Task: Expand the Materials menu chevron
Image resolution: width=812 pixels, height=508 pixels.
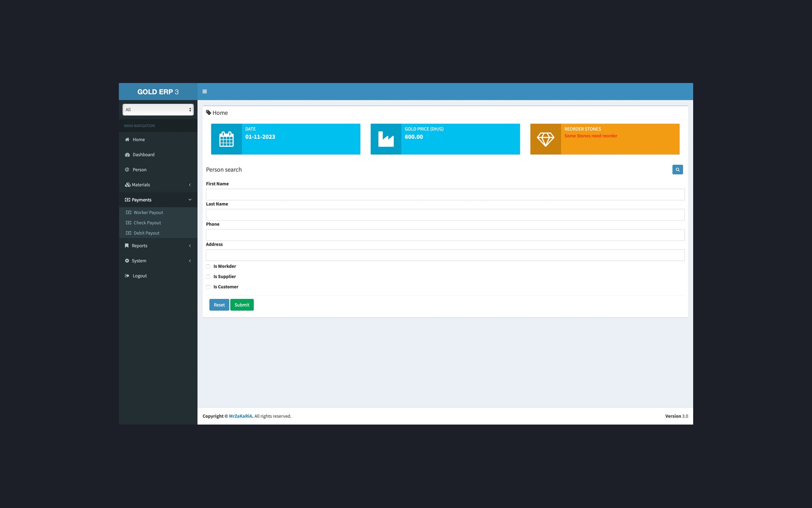Action: [x=189, y=185]
